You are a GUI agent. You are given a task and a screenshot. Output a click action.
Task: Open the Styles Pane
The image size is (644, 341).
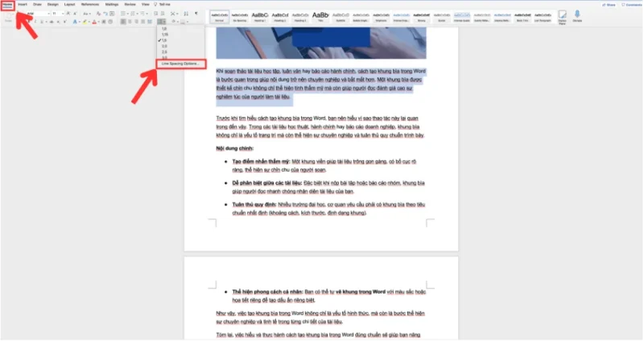pyautogui.click(x=562, y=17)
